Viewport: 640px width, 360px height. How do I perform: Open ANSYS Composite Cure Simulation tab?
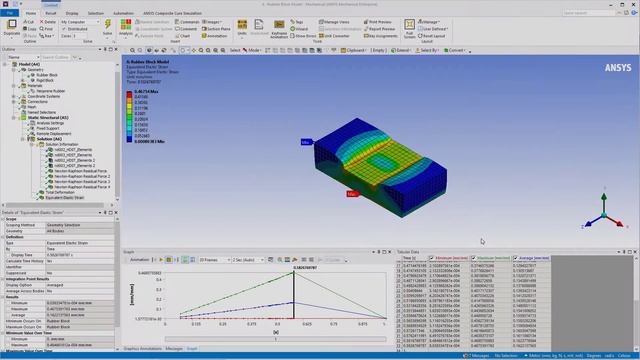click(172, 13)
